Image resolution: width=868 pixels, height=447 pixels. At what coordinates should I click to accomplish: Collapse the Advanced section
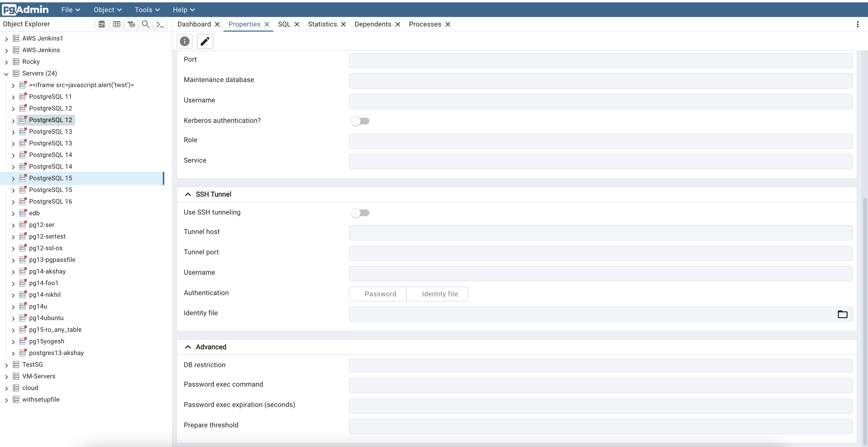coord(188,347)
